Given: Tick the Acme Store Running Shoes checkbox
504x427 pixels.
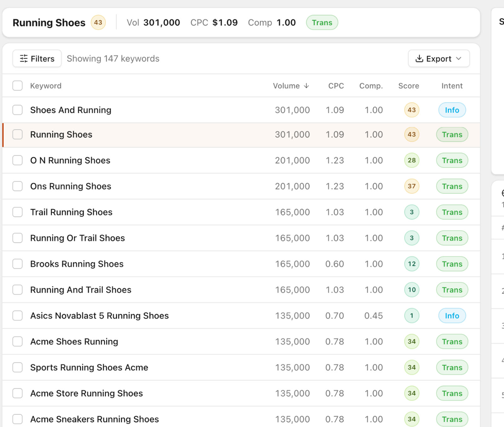Looking at the screenshot, I should [x=18, y=393].
